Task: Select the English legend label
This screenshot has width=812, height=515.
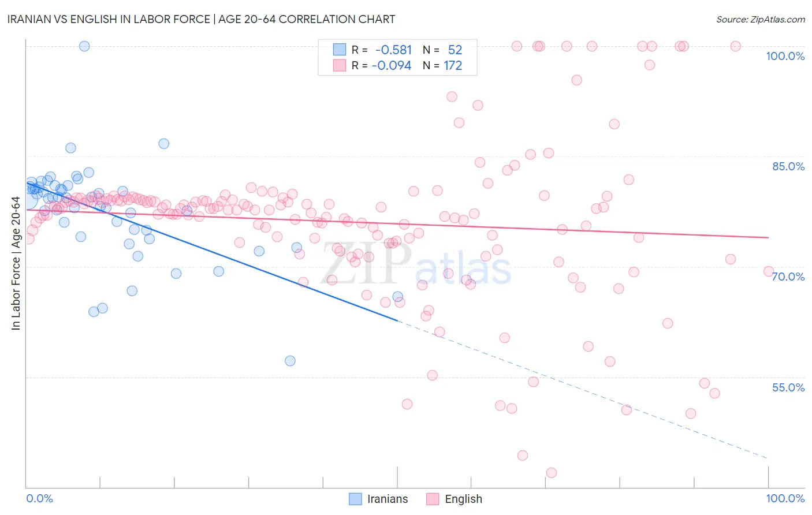Action: tap(463, 499)
